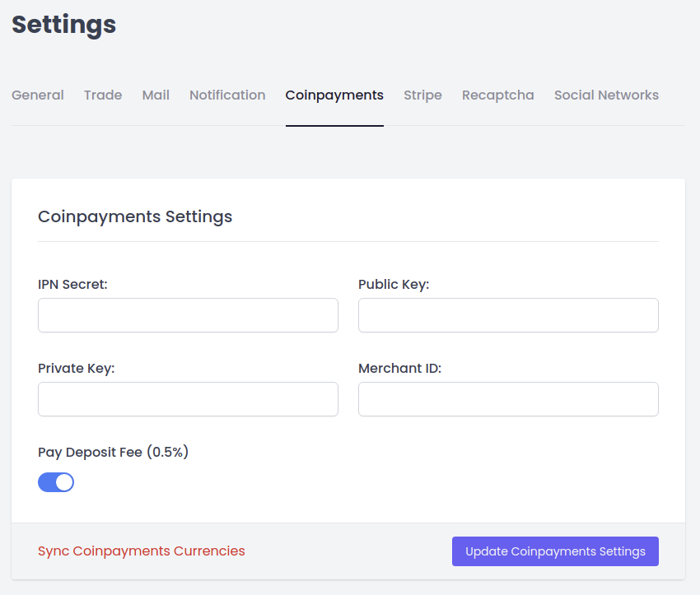Click the Merchant ID label text

399,369
